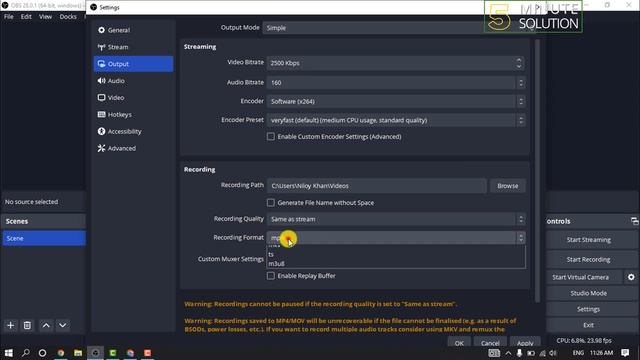
Task: Open the Recording Quality dropdown
Action: point(396,219)
